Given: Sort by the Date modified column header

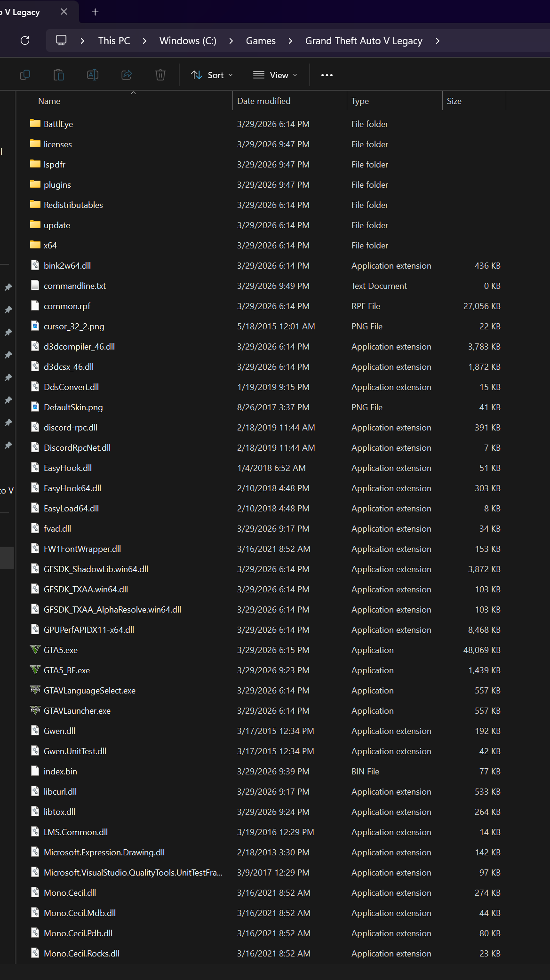Looking at the screenshot, I should tap(263, 101).
